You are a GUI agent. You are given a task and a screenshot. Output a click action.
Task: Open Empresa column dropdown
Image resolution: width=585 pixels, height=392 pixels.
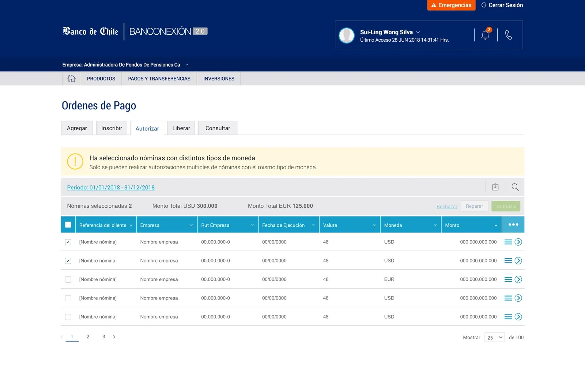click(x=191, y=225)
